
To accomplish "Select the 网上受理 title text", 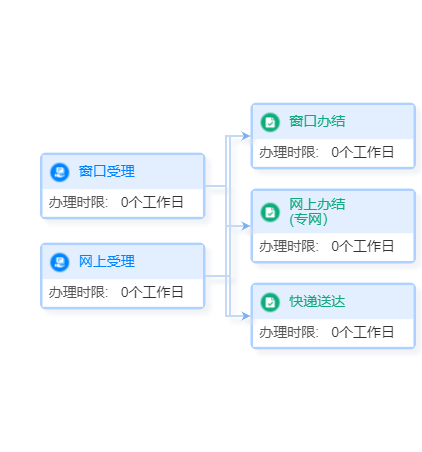I will pyautogui.click(x=107, y=261).
